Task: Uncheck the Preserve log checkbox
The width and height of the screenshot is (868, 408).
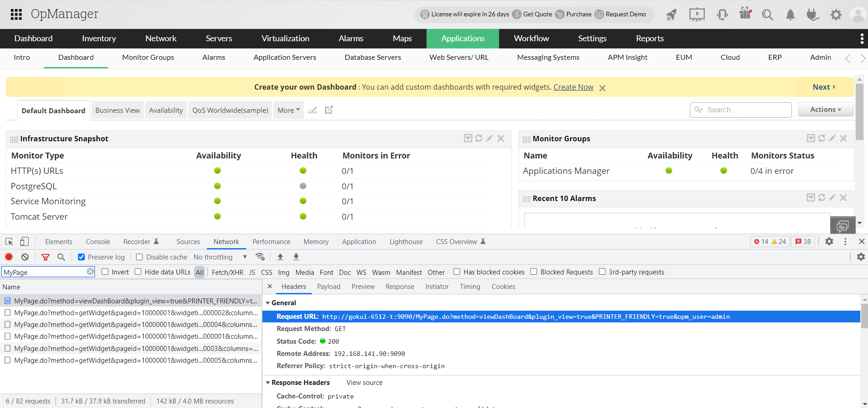Action: pos(82,257)
